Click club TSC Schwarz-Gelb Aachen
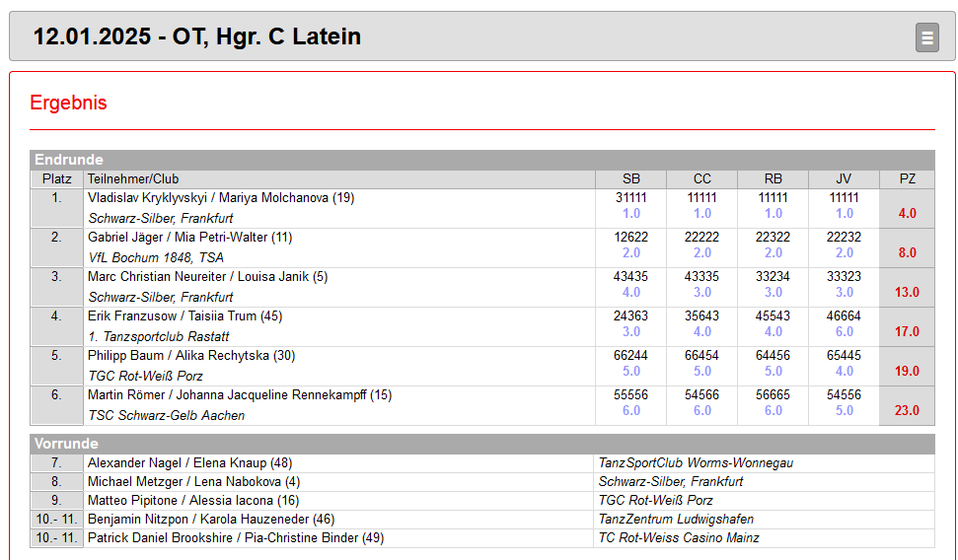 click(166, 415)
